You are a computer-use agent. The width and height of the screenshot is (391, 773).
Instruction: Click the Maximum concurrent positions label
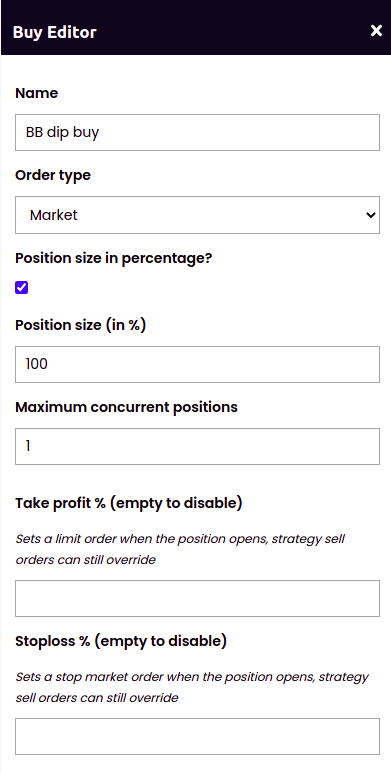pos(126,407)
